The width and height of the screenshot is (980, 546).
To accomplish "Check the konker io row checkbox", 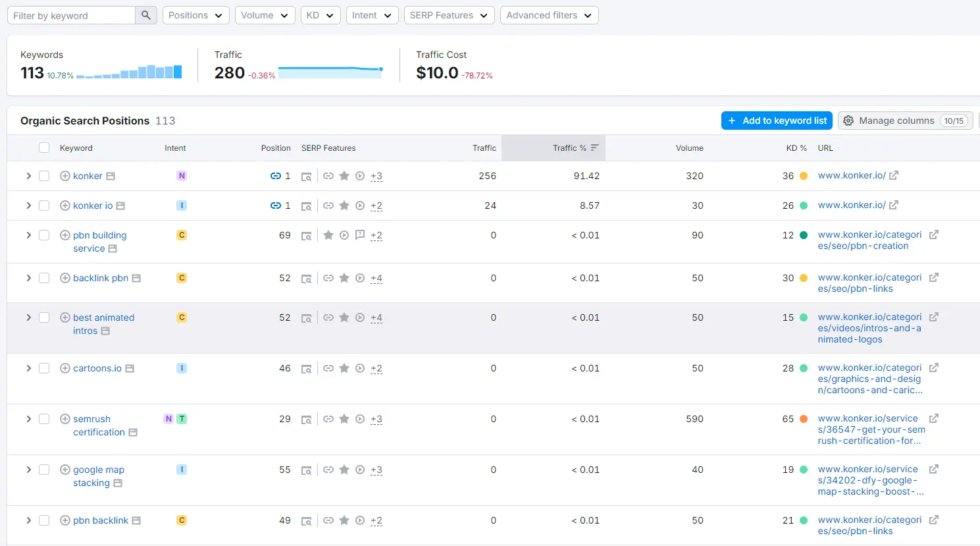I will pos(44,205).
